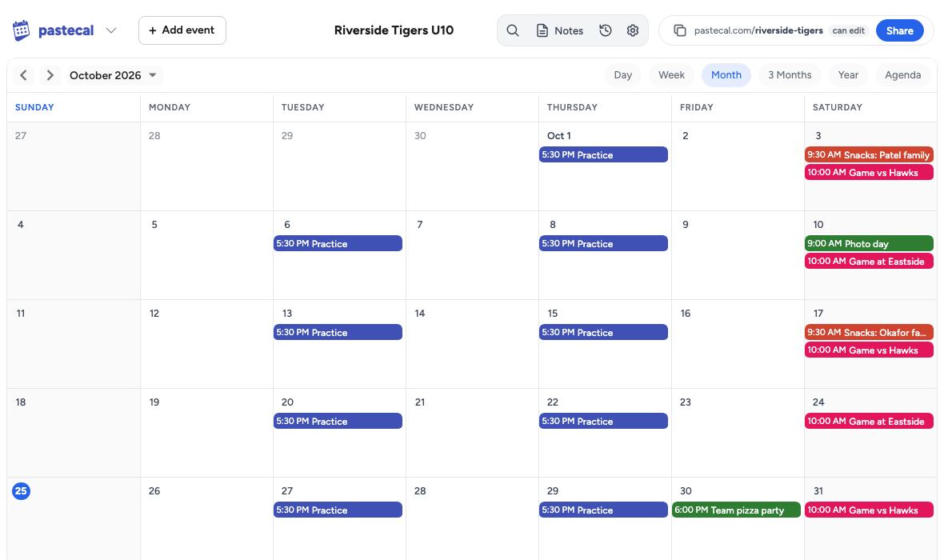
Task: Go to next month with right arrow
Action: tap(50, 75)
